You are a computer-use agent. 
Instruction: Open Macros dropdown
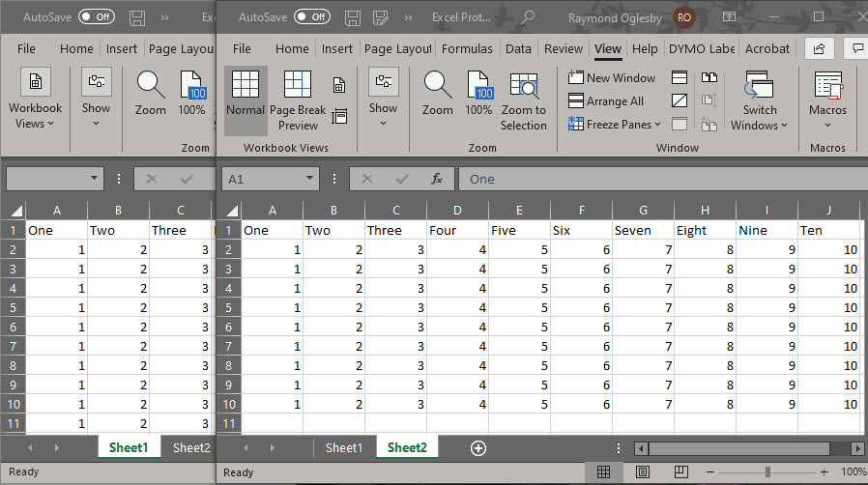tap(827, 100)
